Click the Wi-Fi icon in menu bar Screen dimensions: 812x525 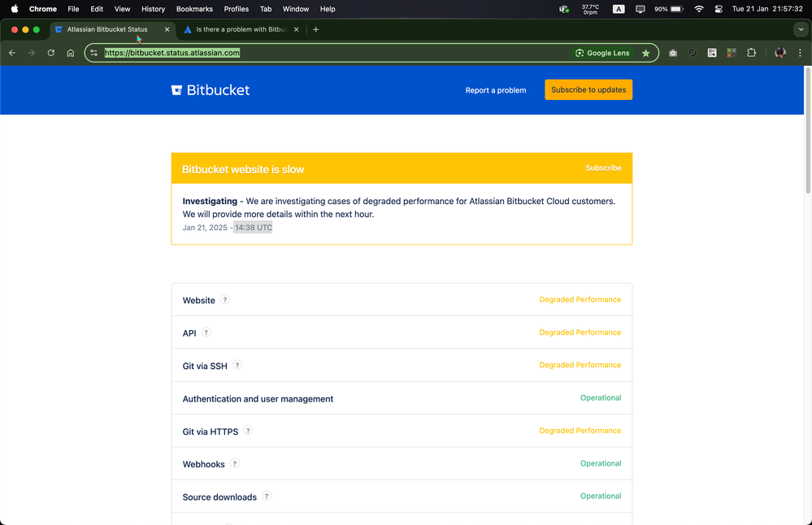coord(699,9)
